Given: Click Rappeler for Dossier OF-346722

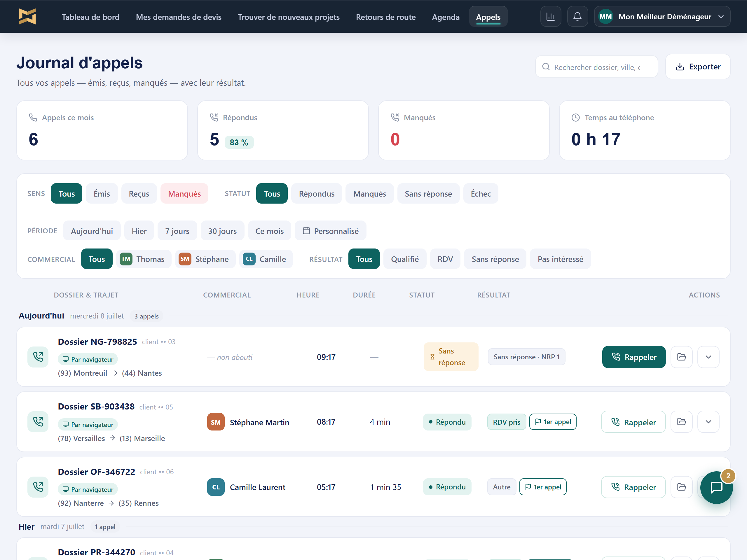Looking at the screenshot, I should coord(633,487).
